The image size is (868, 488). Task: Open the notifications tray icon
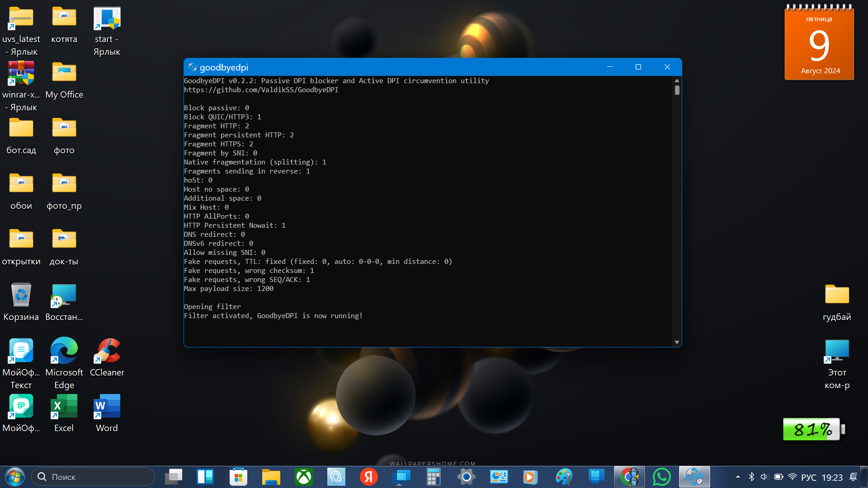click(x=853, y=477)
